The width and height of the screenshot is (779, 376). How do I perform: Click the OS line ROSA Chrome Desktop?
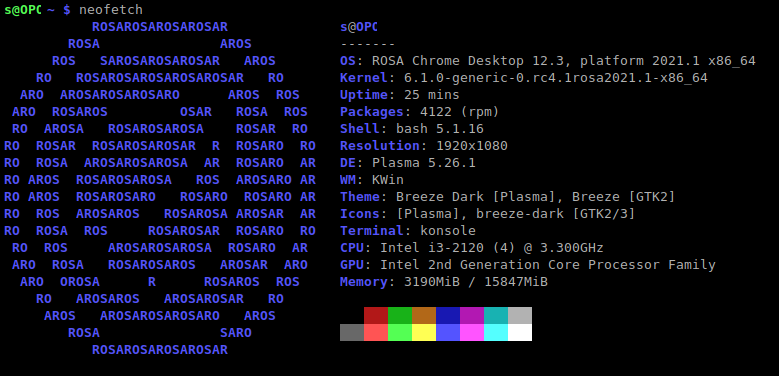click(547, 61)
